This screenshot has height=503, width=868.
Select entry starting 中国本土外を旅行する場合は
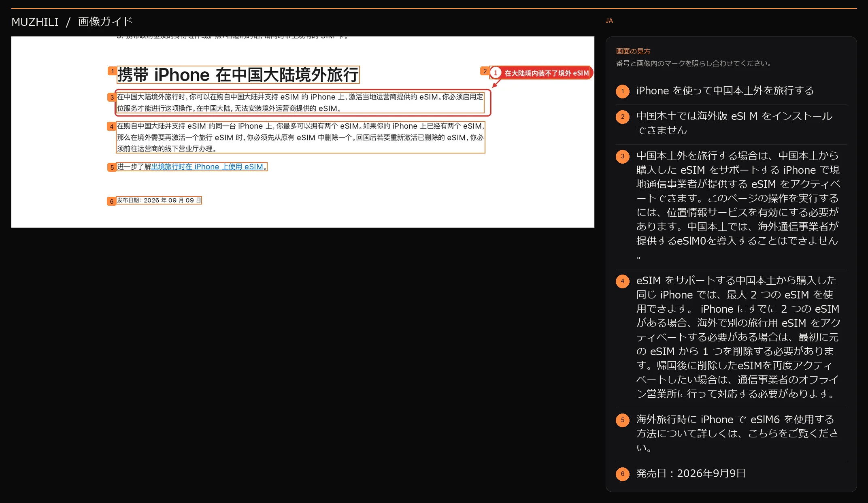[x=738, y=205]
